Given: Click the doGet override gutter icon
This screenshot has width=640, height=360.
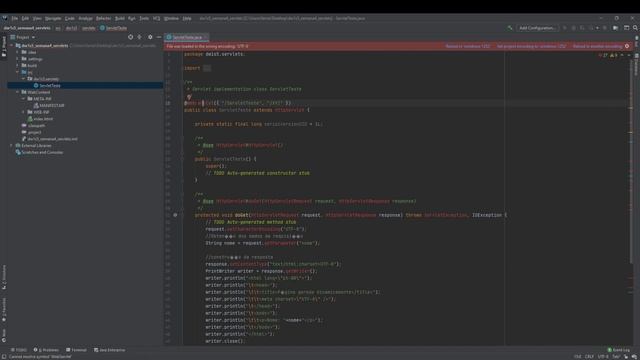Looking at the screenshot, I should 175,215.
